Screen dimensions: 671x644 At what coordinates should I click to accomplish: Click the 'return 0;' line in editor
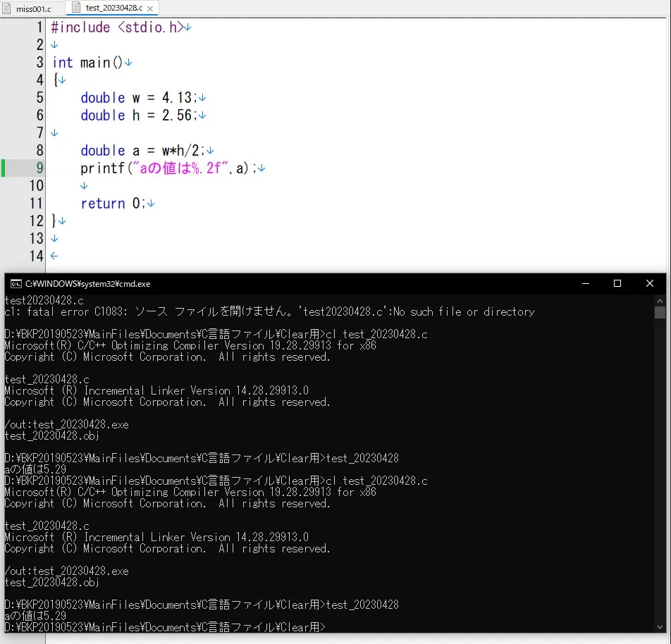pos(113,204)
